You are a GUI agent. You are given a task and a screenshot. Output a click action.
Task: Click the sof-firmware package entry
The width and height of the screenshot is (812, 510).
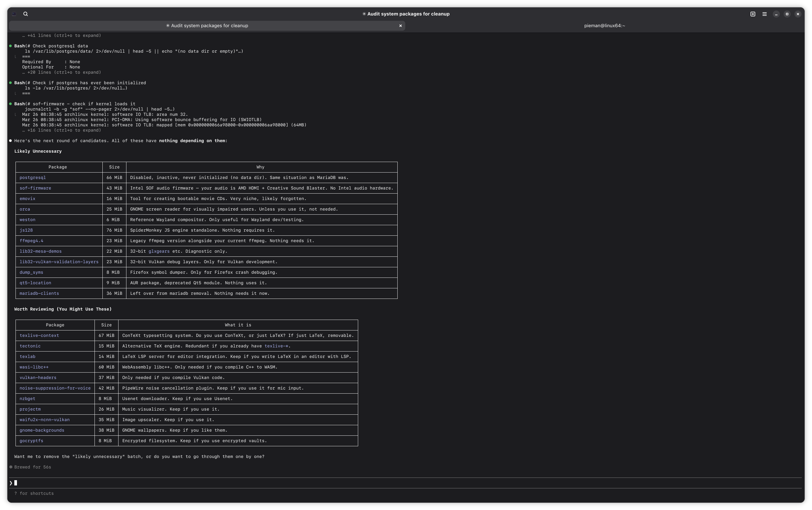pyautogui.click(x=35, y=188)
